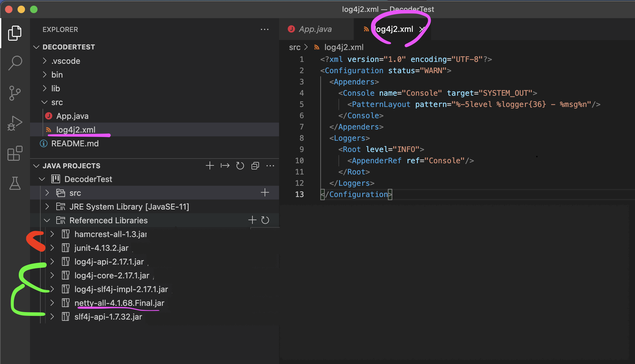Open the Run and Debug view
Screen dimensions: 635x364
(15, 123)
